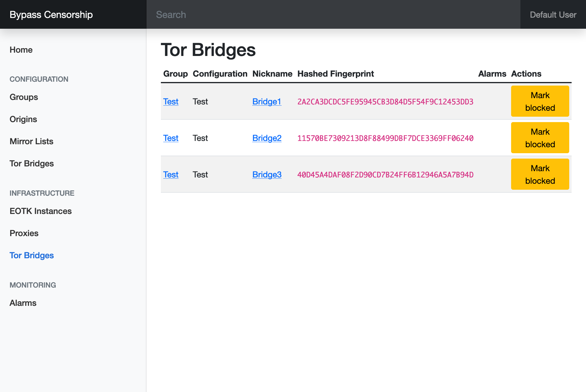
Task: Mark Bridge3 as blocked
Action: click(540, 174)
